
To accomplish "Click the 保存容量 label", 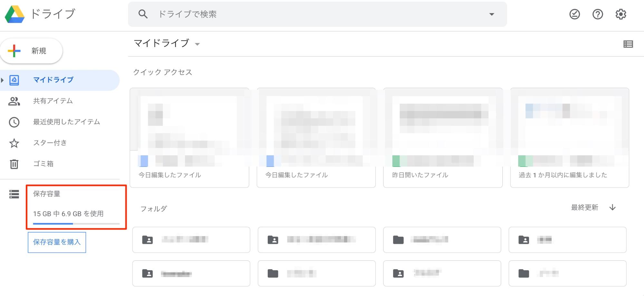I will [x=47, y=194].
